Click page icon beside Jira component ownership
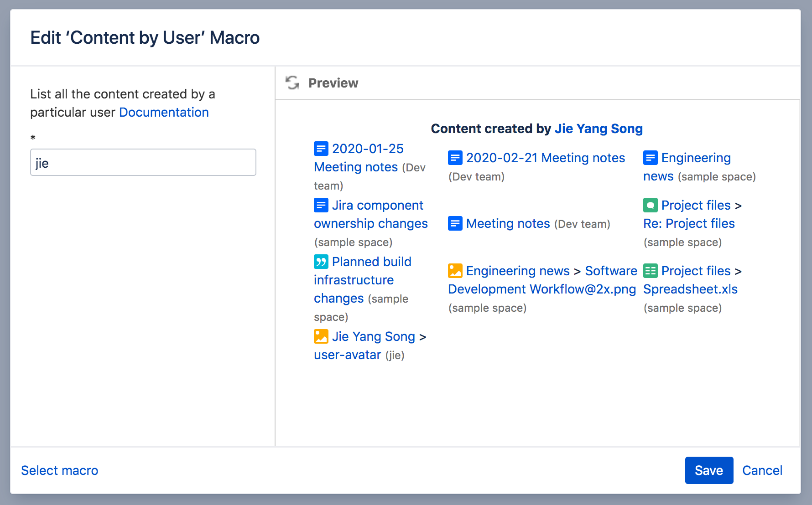The height and width of the screenshot is (505, 812). (x=321, y=205)
